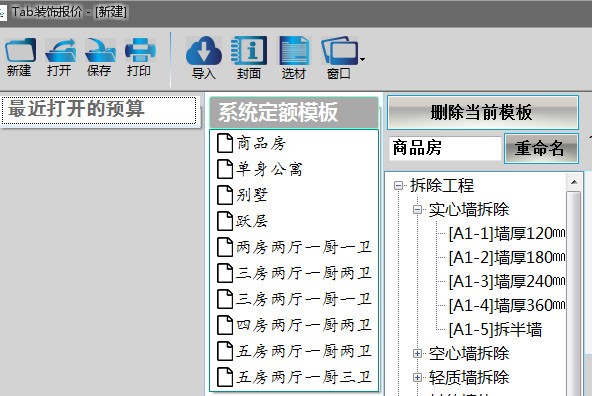Select the 单身公寓 template

(269, 169)
